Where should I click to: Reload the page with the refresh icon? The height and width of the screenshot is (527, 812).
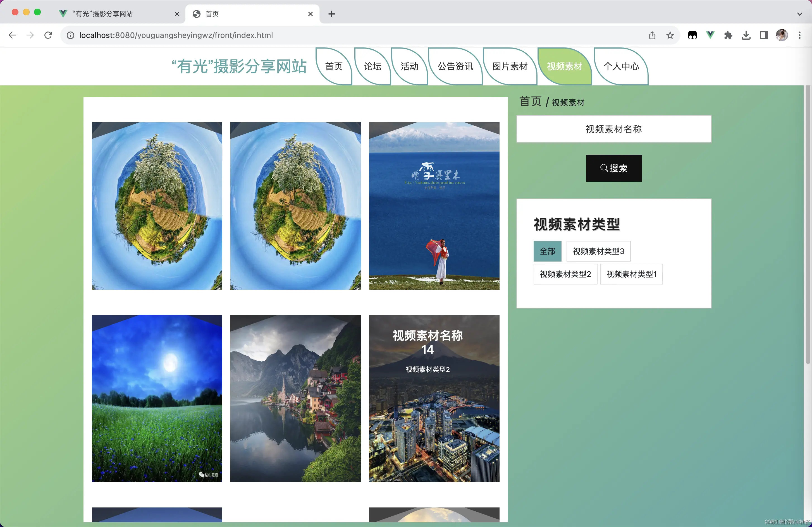pos(48,35)
